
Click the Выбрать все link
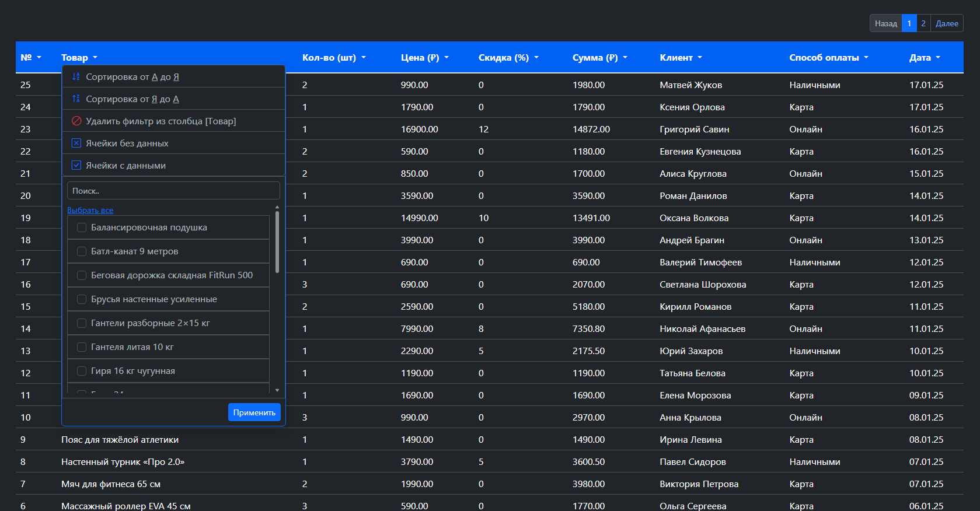point(90,210)
